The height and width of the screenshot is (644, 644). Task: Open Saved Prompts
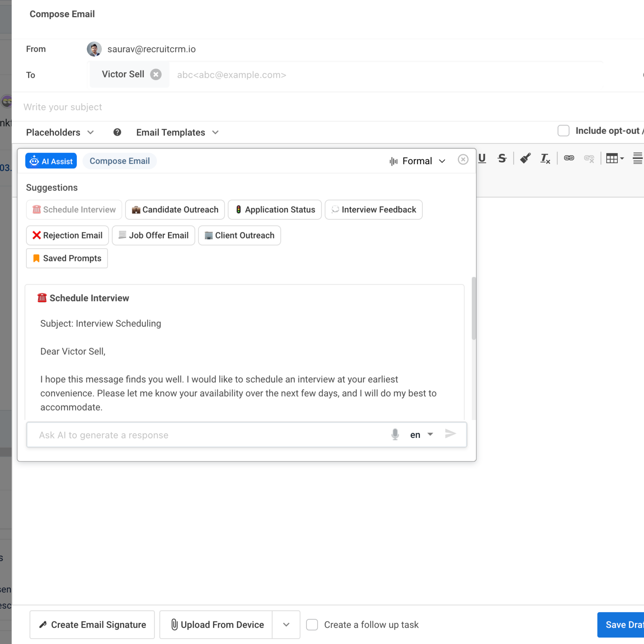pyautogui.click(x=67, y=258)
